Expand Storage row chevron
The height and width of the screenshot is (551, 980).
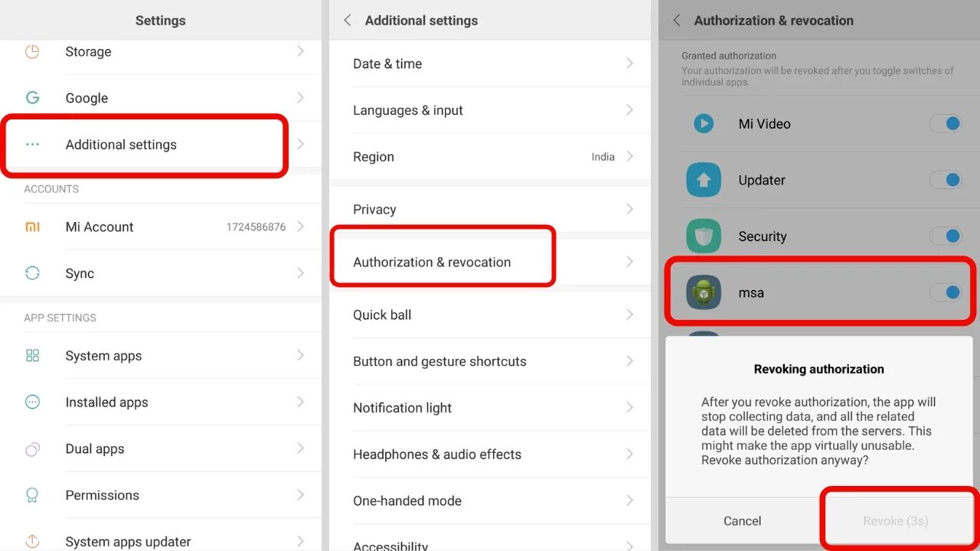(x=301, y=51)
